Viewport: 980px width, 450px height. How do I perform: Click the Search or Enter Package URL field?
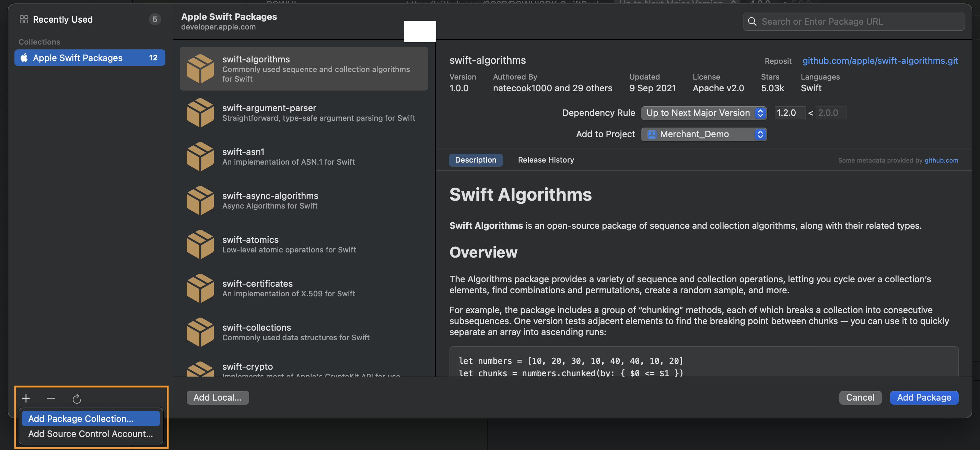pyautogui.click(x=854, y=22)
